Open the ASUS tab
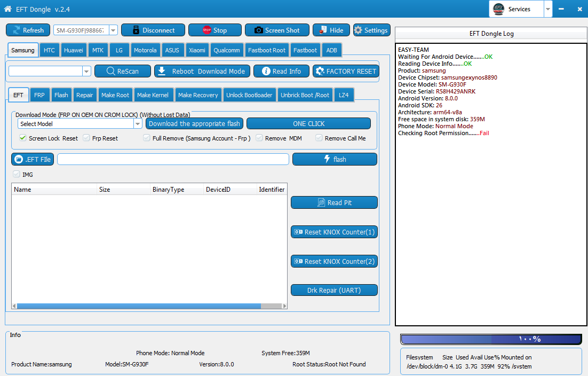 point(172,50)
